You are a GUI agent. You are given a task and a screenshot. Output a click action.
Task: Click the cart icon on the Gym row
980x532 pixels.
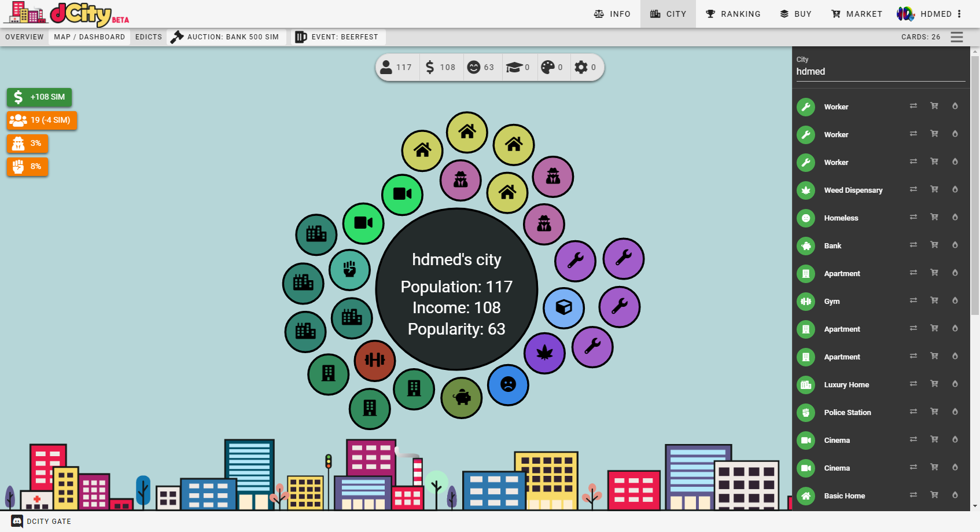click(934, 300)
